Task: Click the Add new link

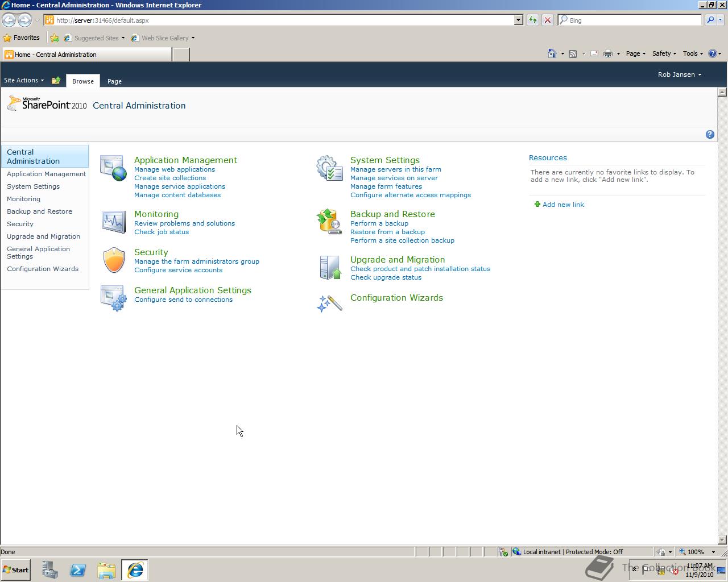Action: (559, 205)
